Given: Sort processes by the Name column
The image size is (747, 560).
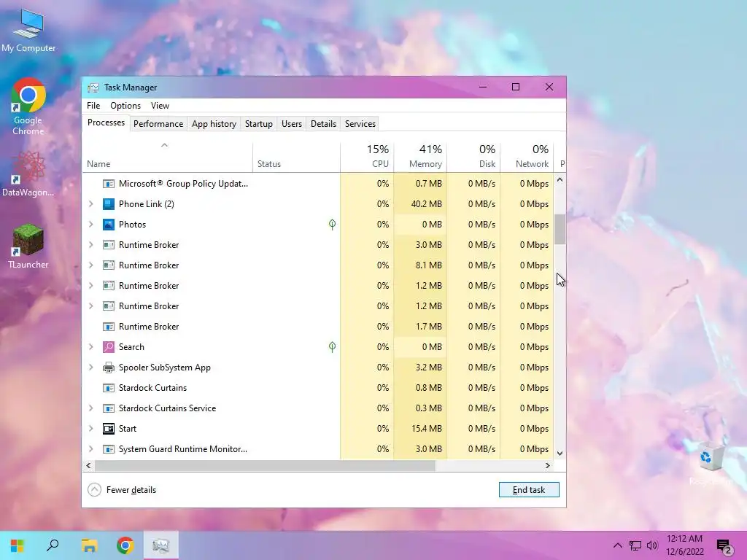Looking at the screenshot, I should click(x=167, y=157).
